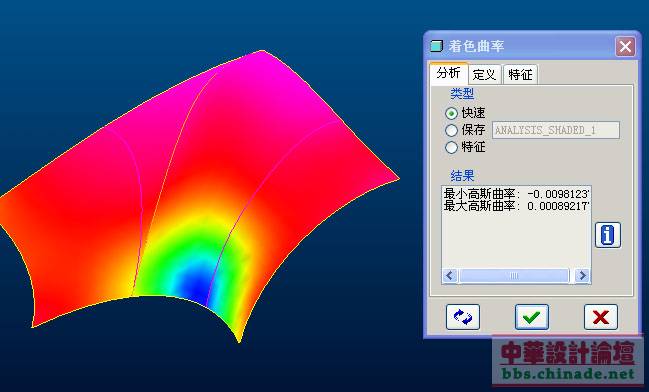Select the 特征 radio option under 类型
The image size is (649, 392).
[x=451, y=147]
